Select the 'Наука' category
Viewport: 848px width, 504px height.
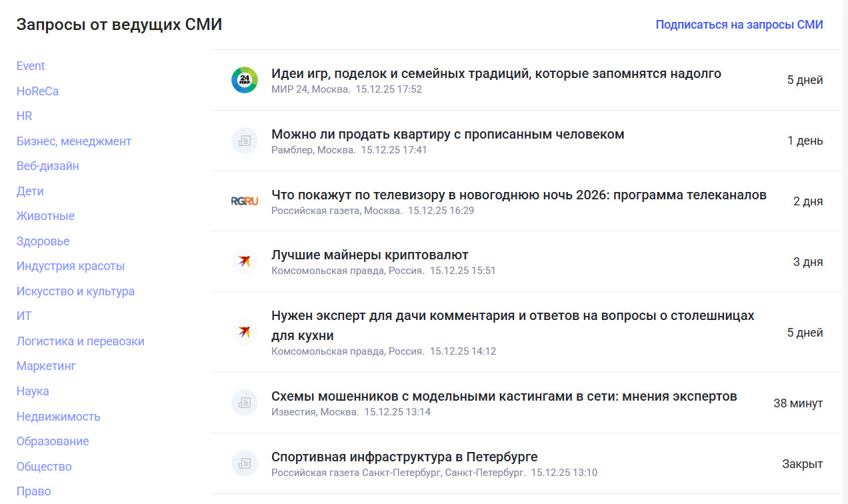pyautogui.click(x=33, y=391)
